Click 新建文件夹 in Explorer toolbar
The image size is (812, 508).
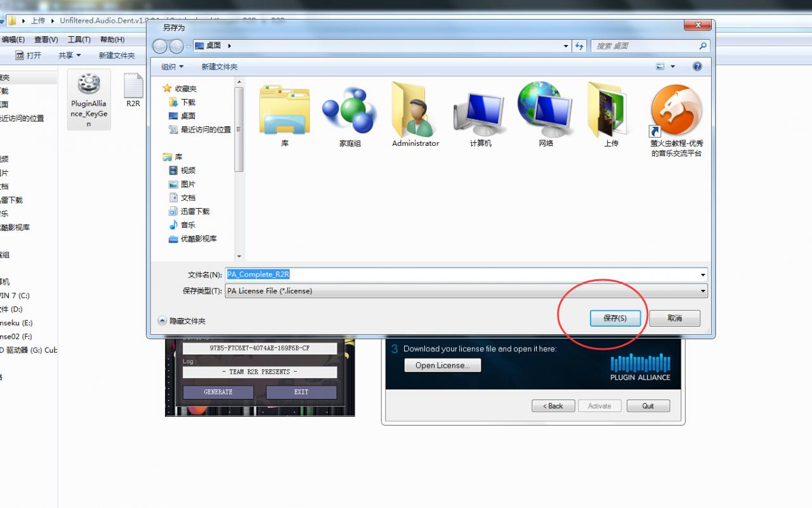pyautogui.click(x=117, y=55)
